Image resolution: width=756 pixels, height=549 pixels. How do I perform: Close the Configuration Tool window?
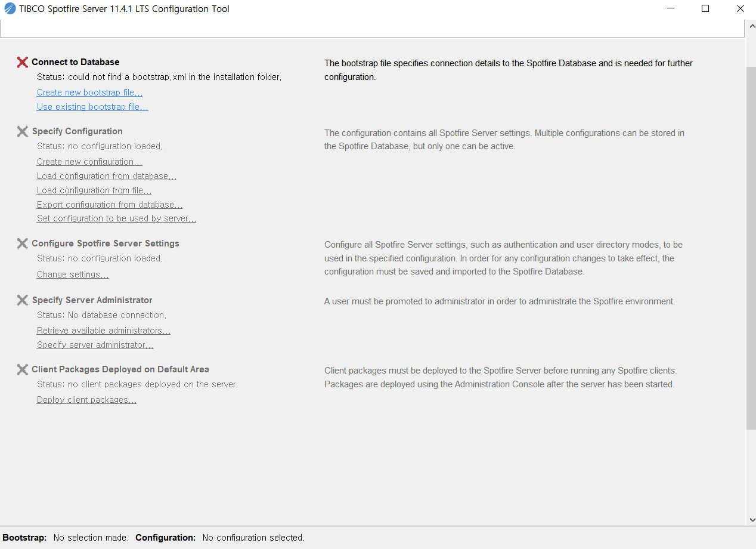pos(740,9)
